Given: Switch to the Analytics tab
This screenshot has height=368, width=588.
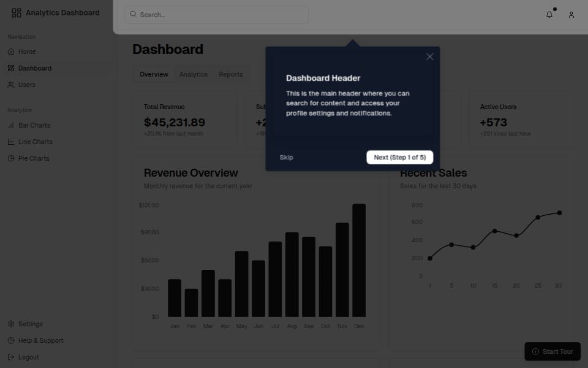Looking at the screenshot, I should point(194,74).
